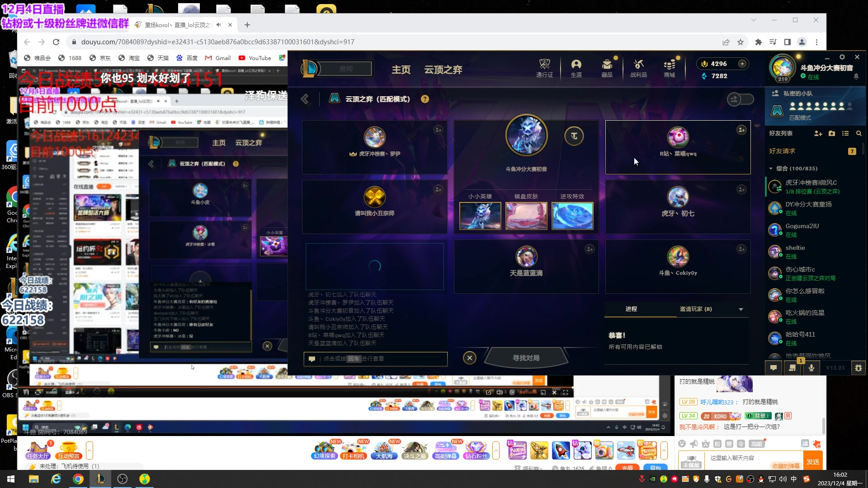This screenshot has height=488, width=868.
Task: Click the orange 发送 send button
Action: pos(812,461)
